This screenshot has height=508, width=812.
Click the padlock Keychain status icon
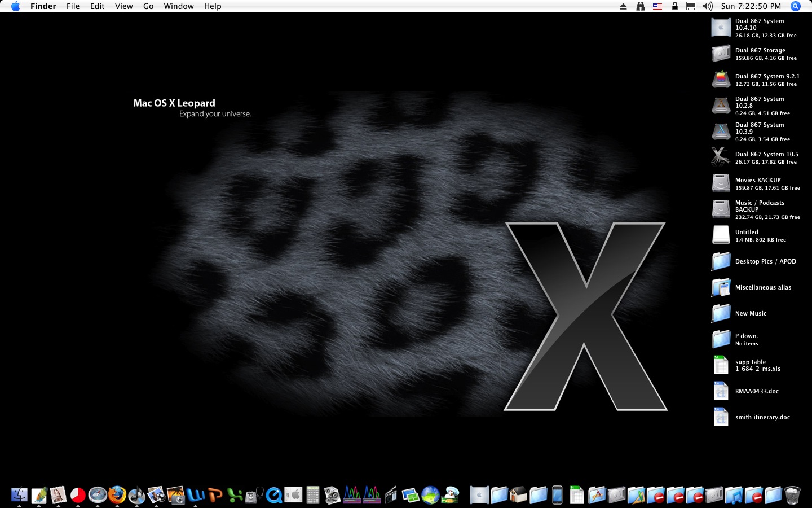674,6
